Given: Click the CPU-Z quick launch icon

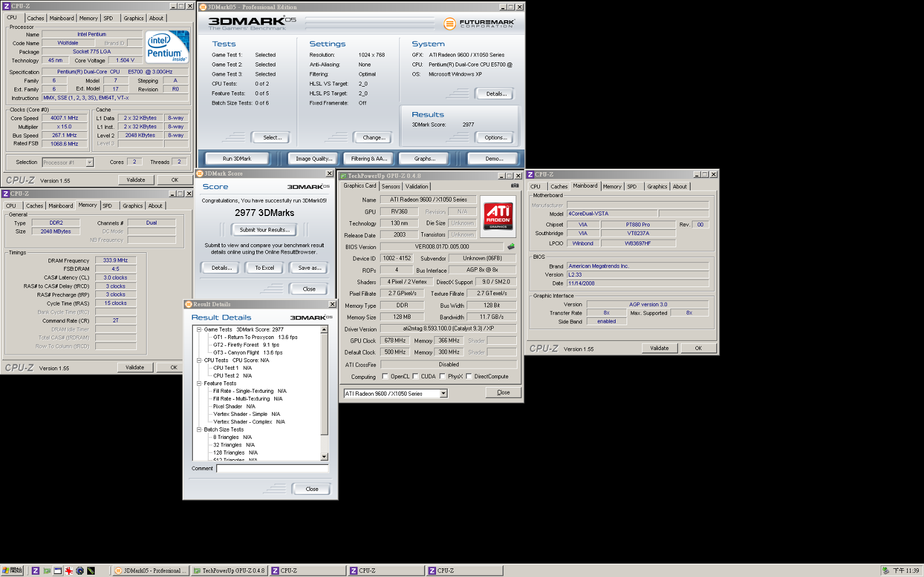Looking at the screenshot, I should coord(36,571).
